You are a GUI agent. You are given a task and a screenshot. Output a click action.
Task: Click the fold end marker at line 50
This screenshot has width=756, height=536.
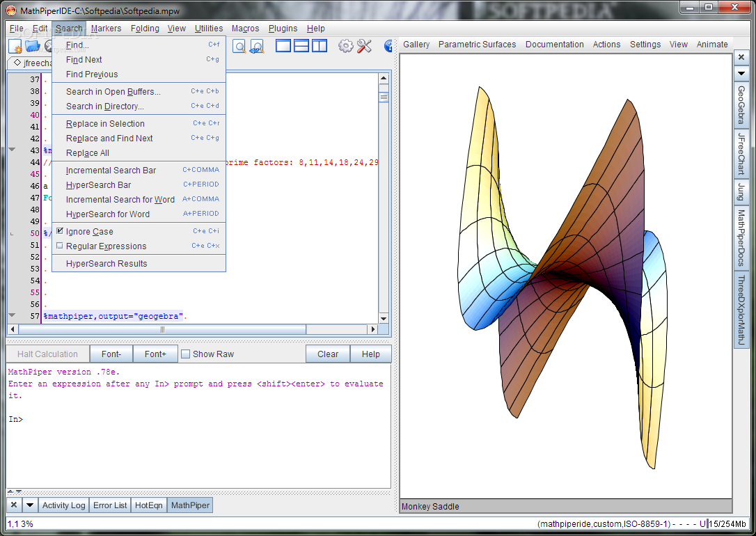point(12,234)
